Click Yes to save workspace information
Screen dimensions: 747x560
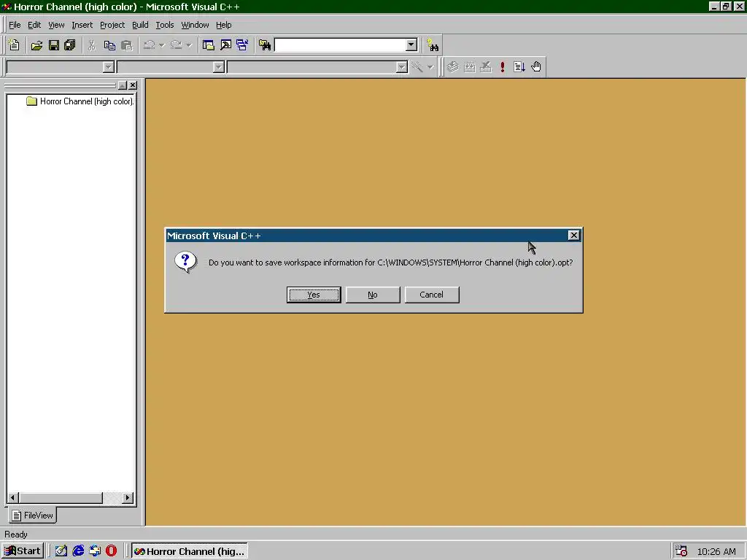pos(314,295)
